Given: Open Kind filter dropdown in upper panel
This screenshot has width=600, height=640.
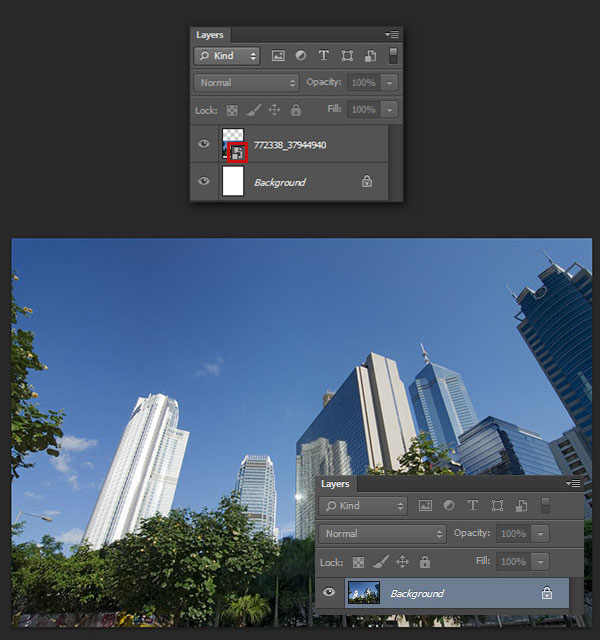Looking at the screenshot, I should click(x=227, y=56).
